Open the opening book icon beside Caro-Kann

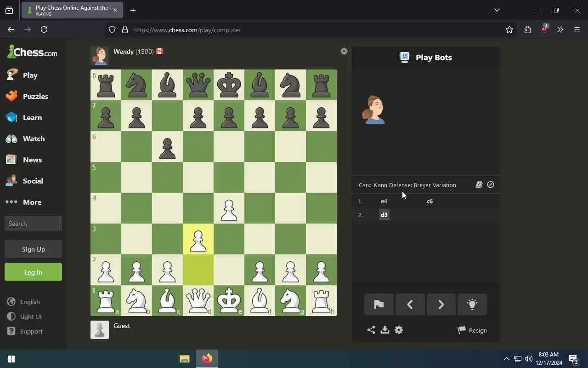(479, 184)
